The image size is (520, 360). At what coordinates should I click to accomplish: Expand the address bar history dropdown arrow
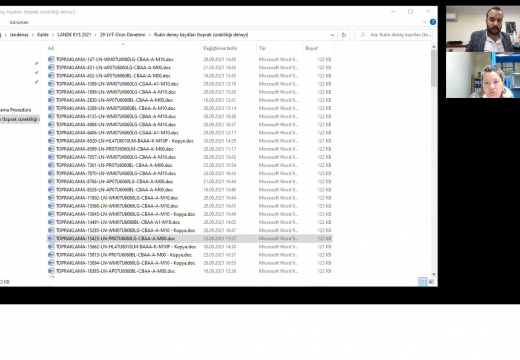click(x=332, y=35)
